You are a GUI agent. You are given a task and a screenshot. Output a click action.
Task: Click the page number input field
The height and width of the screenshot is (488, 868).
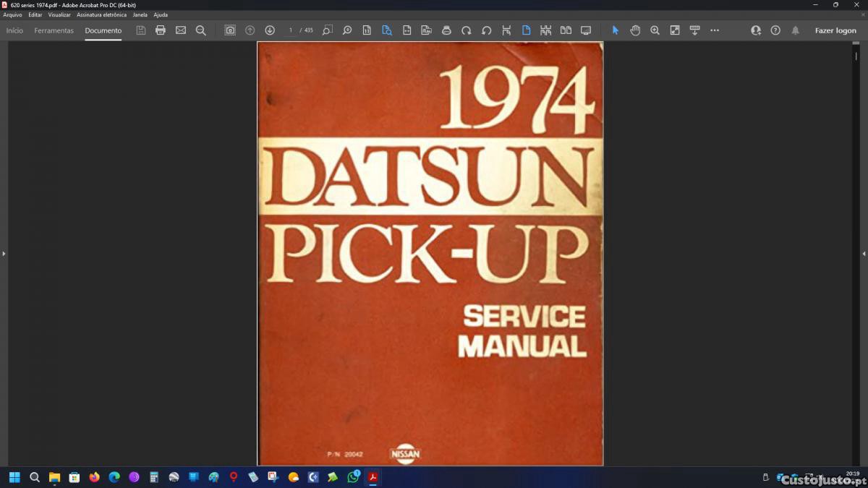coord(291,30)
